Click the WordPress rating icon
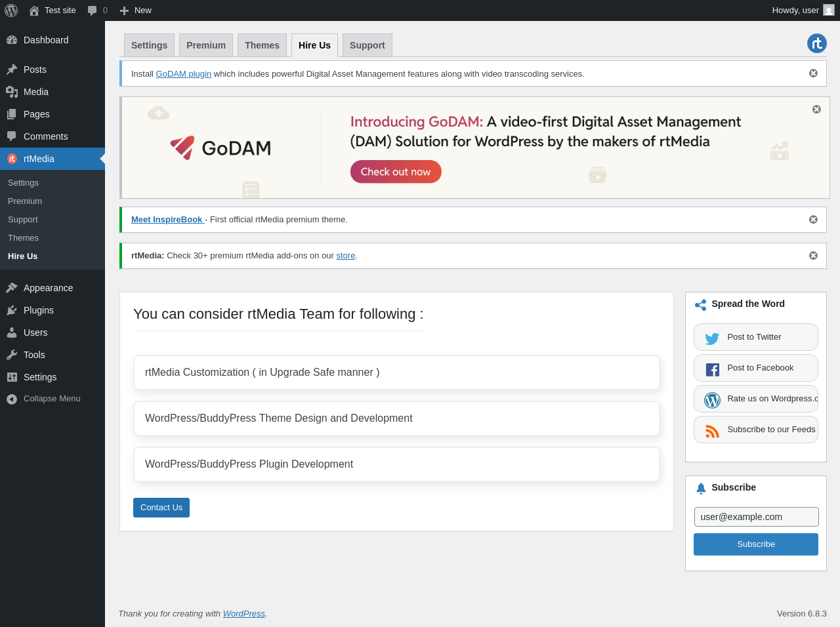This screenshot has width=840, height=627. click(x=712, y=400)
